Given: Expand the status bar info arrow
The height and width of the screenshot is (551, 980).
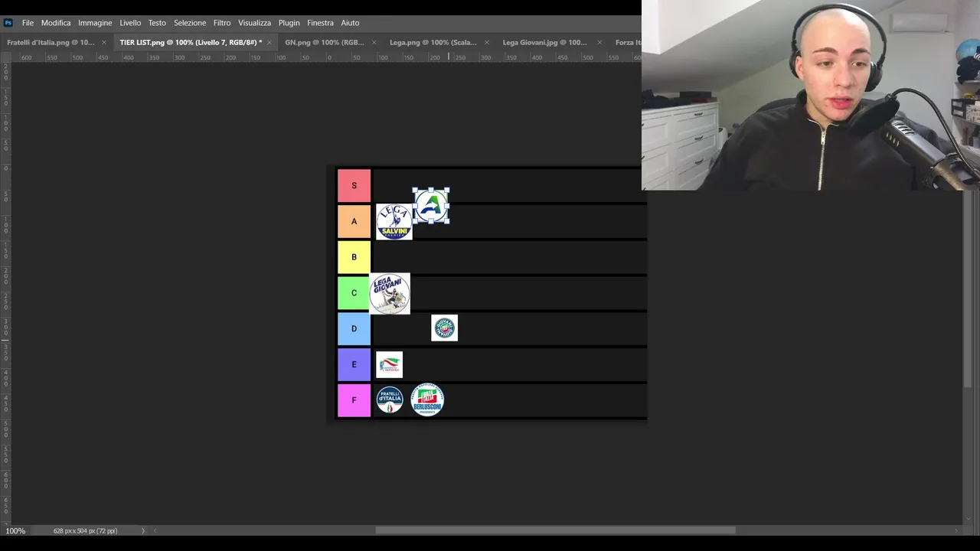Looking at the screenshot, I should (142, 531).
